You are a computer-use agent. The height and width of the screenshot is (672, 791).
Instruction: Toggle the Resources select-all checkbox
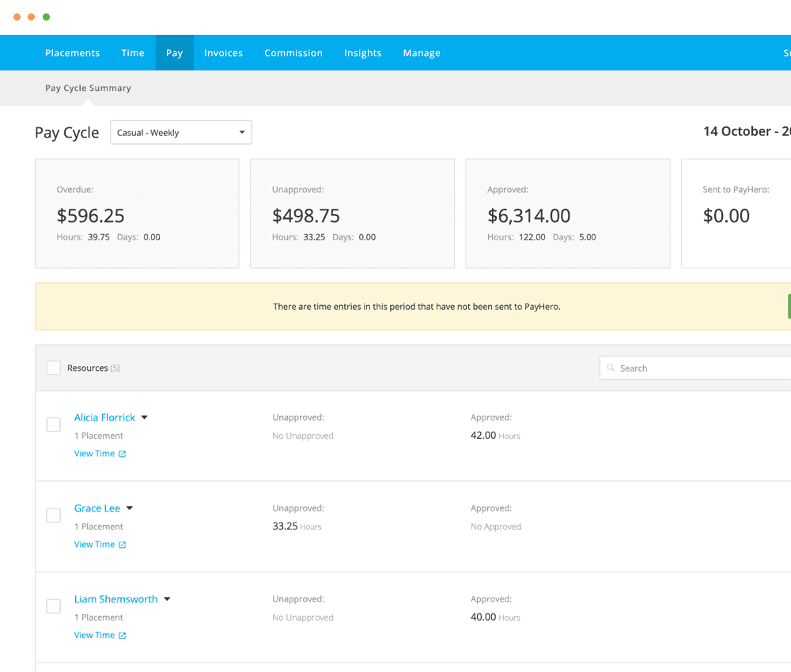[x=53, y=368]
